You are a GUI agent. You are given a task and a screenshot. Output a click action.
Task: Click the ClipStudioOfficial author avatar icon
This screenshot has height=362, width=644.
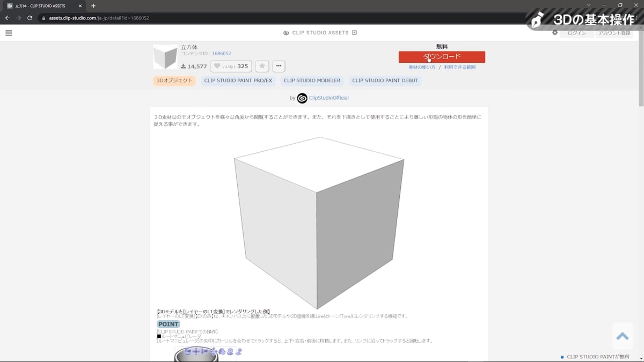[302, 98]
